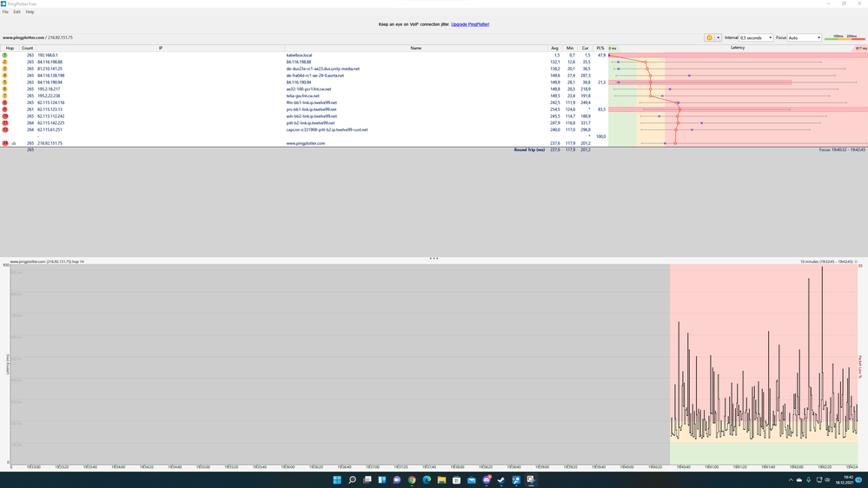Screen dimensions: 868x488
Task: Open taskbar Search
Action: 352,479
